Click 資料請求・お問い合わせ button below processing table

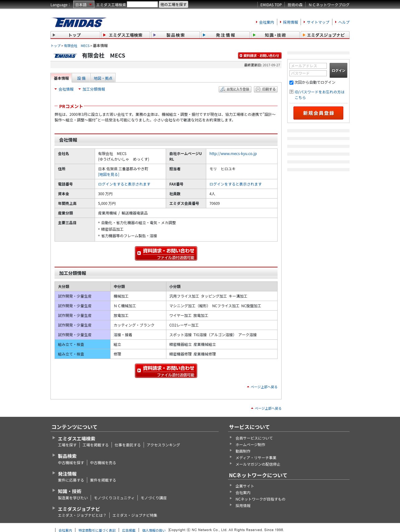166,371
